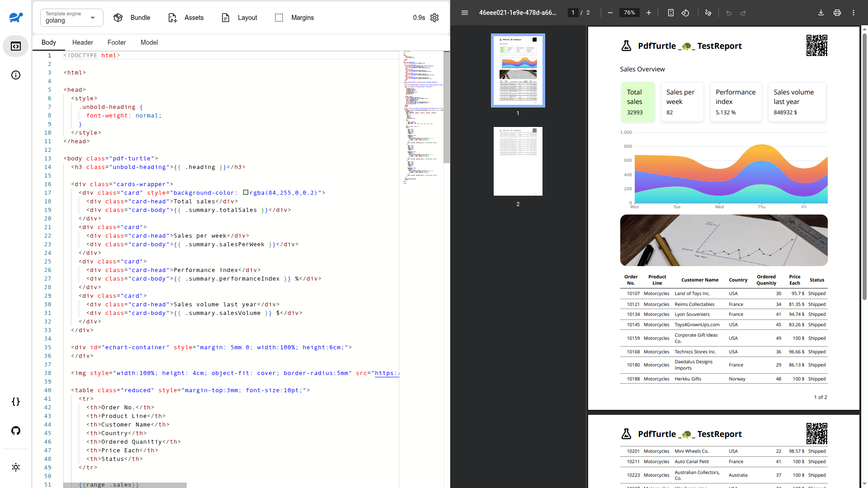Switch to the Body tab
The image size is (868, 488).
click(49, 42)
